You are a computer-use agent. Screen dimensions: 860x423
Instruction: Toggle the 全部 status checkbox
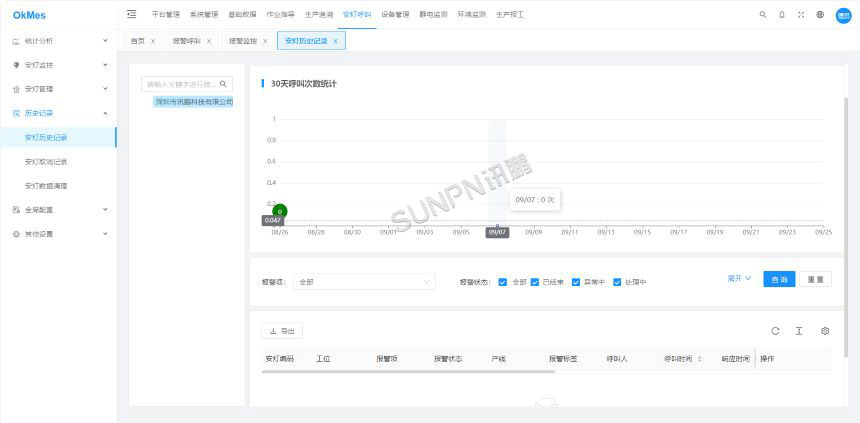point(503,282)
